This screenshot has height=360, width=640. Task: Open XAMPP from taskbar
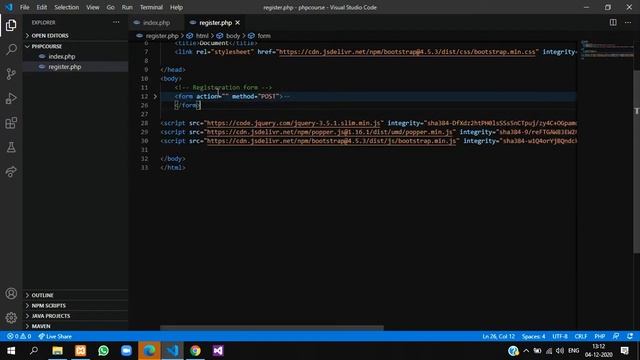coord(80,351)
